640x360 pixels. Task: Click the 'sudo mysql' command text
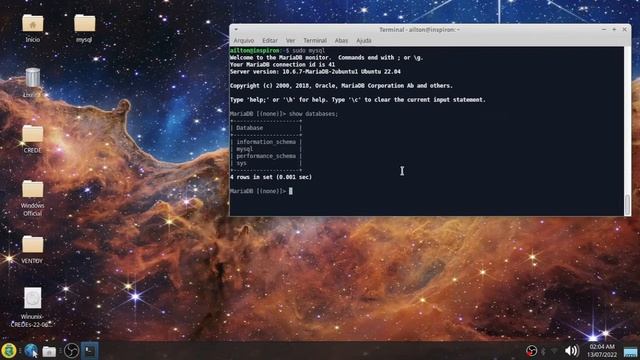pos(309,51)
